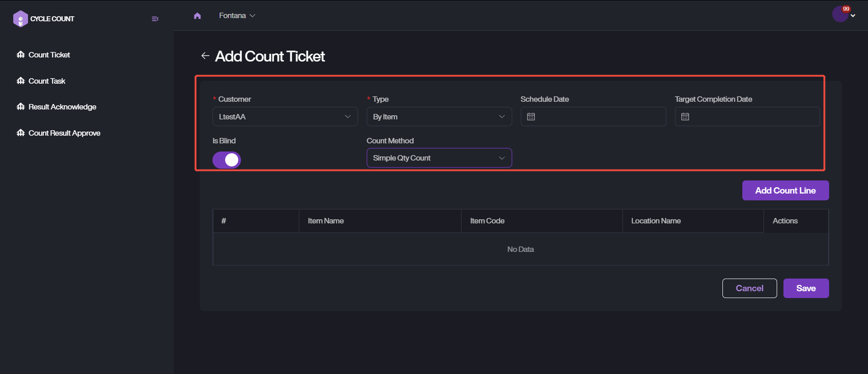
Task: Open Count Ticket in the sidebar
Action: (x=49, y=55)
